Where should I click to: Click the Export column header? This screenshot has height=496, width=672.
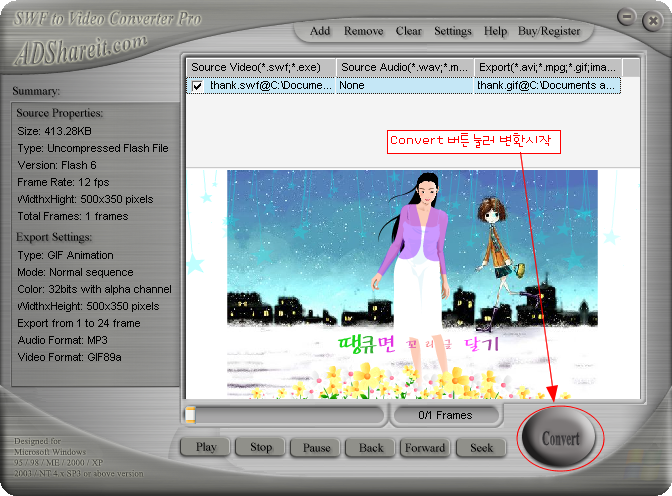point(548,67)
